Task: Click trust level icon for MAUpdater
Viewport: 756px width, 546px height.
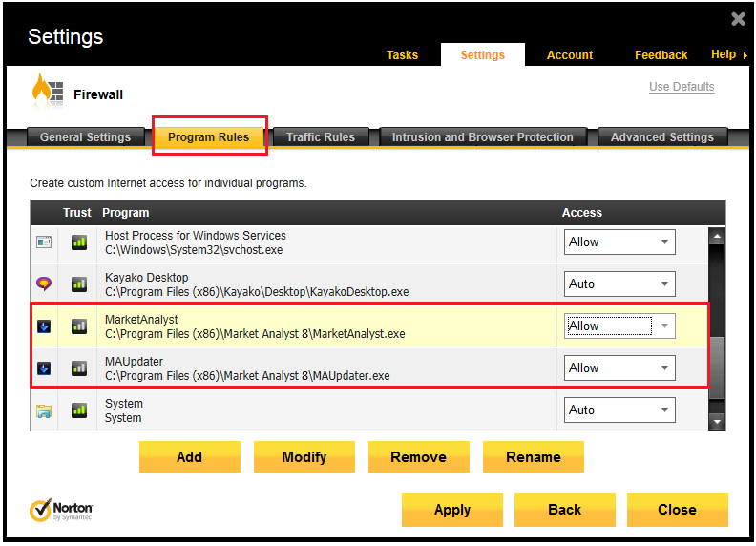Action: point(79,368)
